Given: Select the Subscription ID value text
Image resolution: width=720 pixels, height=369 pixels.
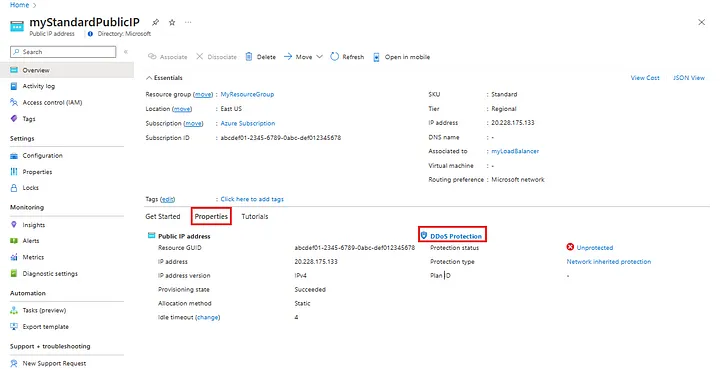Looking at the screenshot, I should click(x=281, y=138).
